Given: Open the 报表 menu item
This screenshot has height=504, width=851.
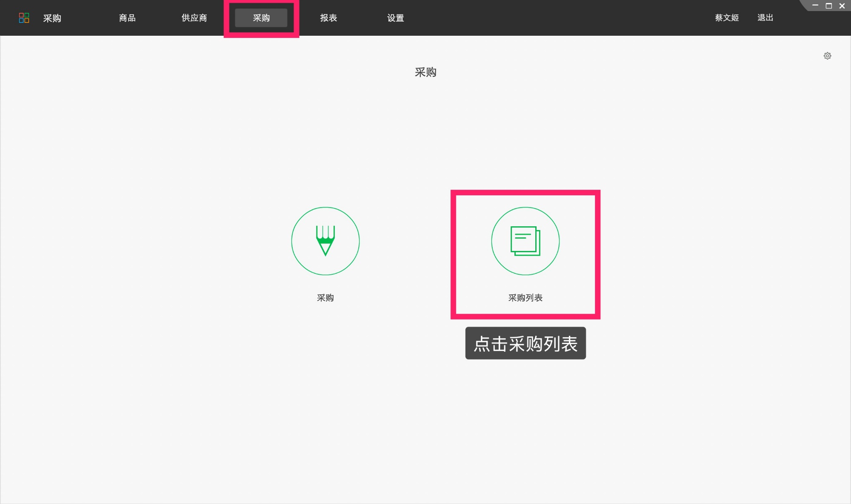Looking at the screenshot, I should 329,18.
